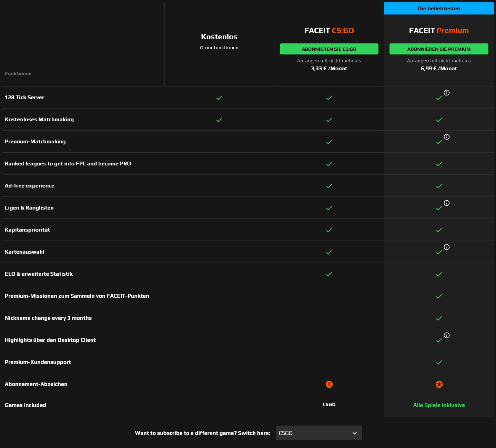
Task: Click the Kostenloses Matchmaking feature label
Action: 39,120
